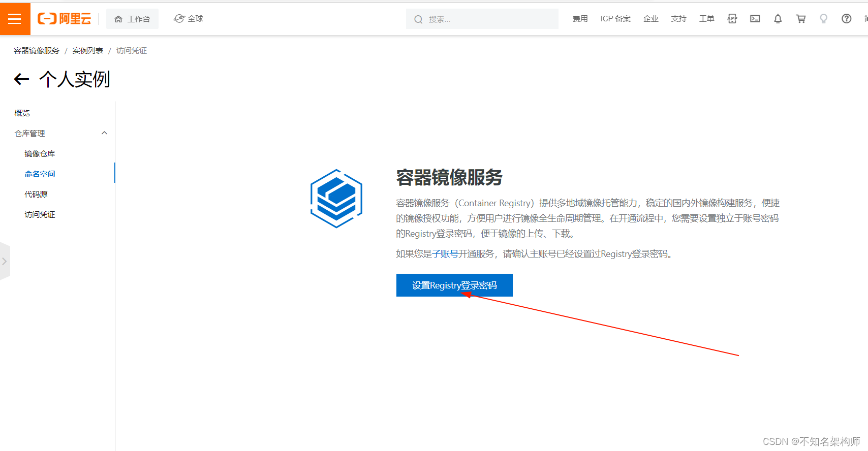Go to 实例列表 breadcrumb

click(88, 51)
